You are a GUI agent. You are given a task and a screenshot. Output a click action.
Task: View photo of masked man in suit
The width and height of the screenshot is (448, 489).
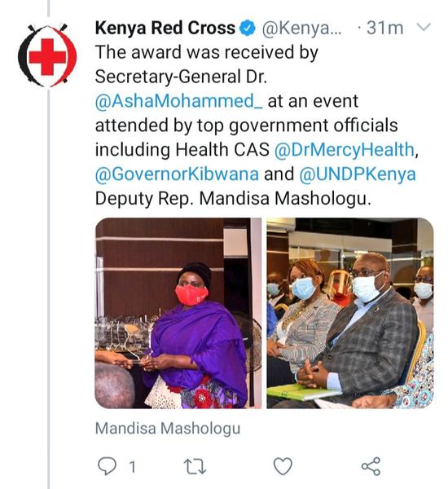tap(350, 313)
